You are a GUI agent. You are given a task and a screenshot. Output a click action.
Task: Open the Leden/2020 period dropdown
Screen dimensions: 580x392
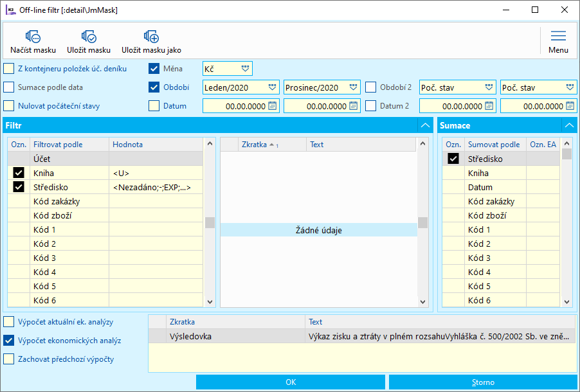273,87
